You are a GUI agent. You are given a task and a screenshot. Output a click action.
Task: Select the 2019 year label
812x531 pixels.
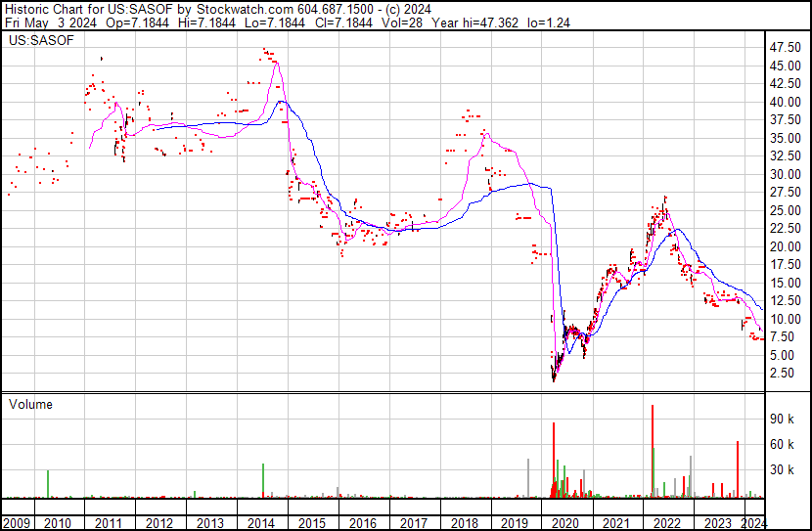point(515,523)
